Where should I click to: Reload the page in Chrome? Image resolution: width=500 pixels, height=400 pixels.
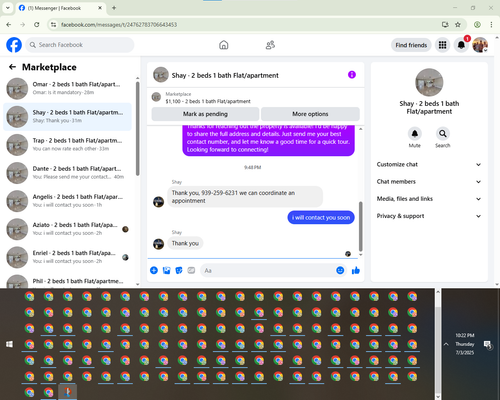pos(37,24)
